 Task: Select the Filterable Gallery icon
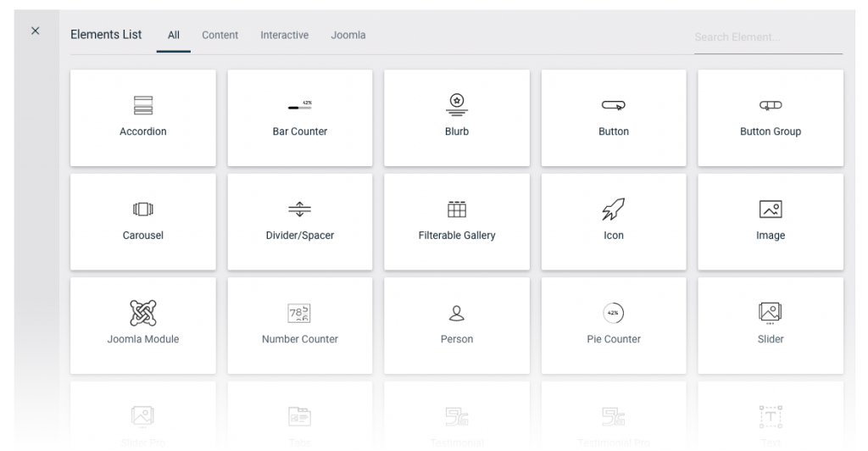[x=457, y=209]
